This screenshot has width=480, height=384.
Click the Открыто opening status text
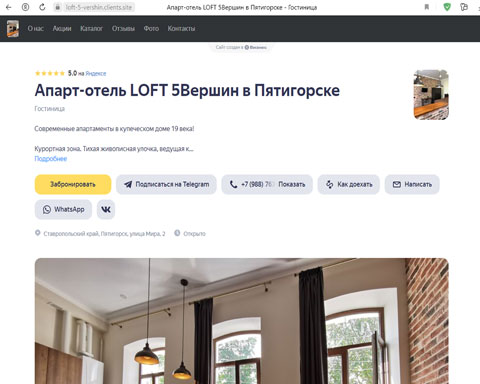point(195,234)
